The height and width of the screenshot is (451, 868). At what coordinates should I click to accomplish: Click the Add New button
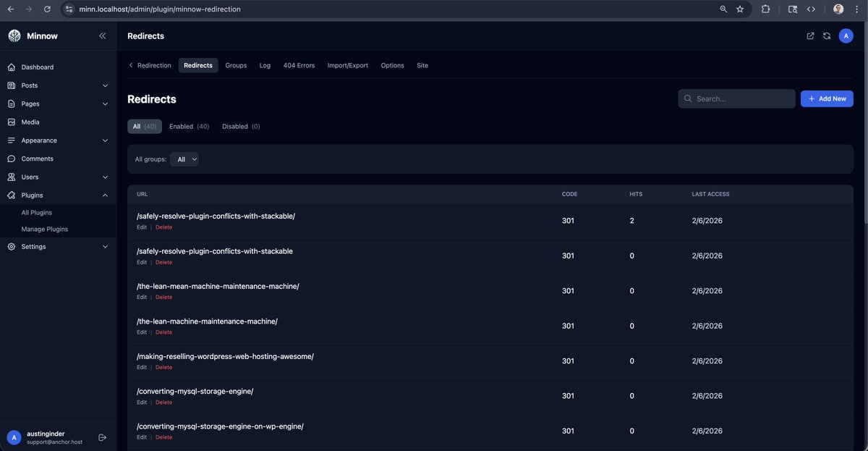827,98
